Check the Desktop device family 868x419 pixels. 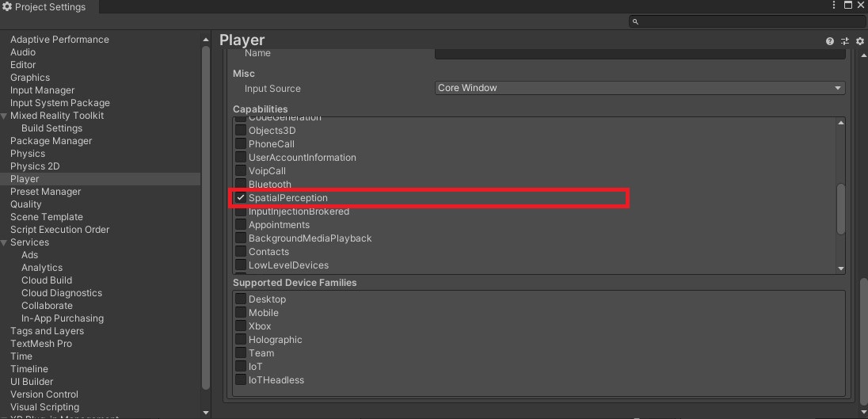tap(241, 299)
